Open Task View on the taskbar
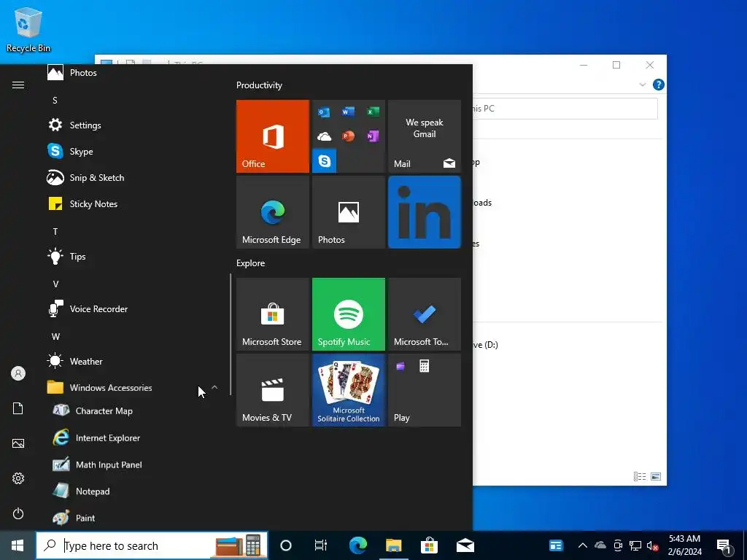747x560 pixels. click(321, 545)
